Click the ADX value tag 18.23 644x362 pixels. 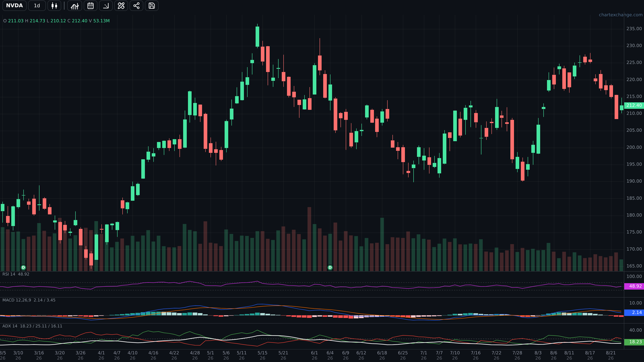(x=634, y=342)
